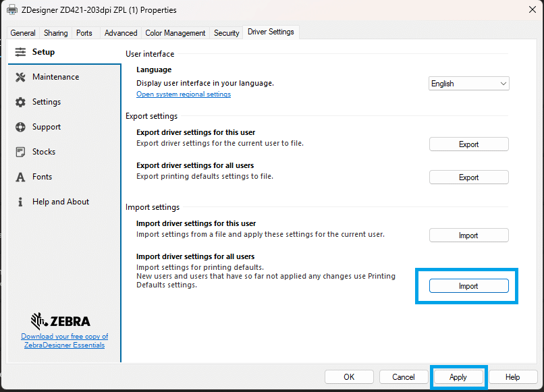Click the Cancel button
Screen dimensions: 544x392
click(x=404, y=377)
